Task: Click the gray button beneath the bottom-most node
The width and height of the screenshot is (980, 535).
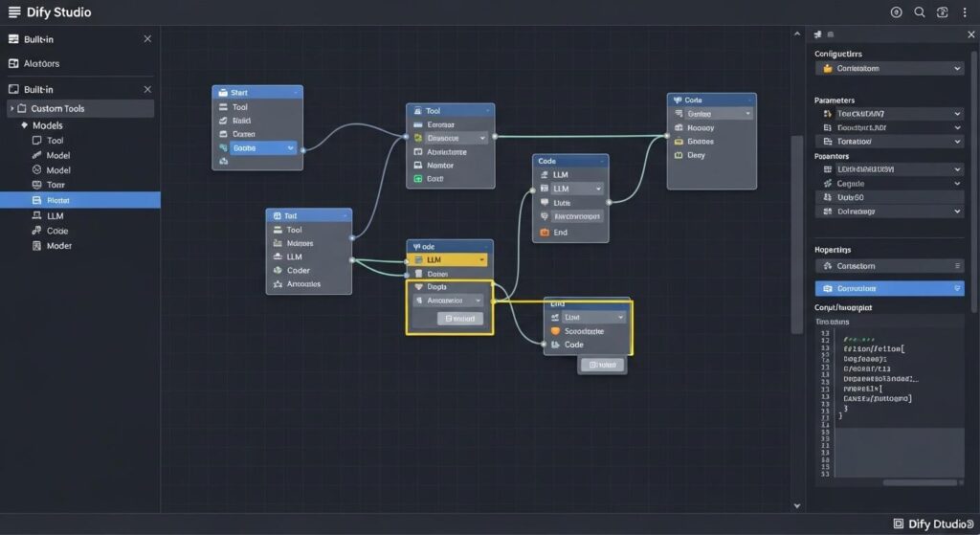Action: point(602,365)
